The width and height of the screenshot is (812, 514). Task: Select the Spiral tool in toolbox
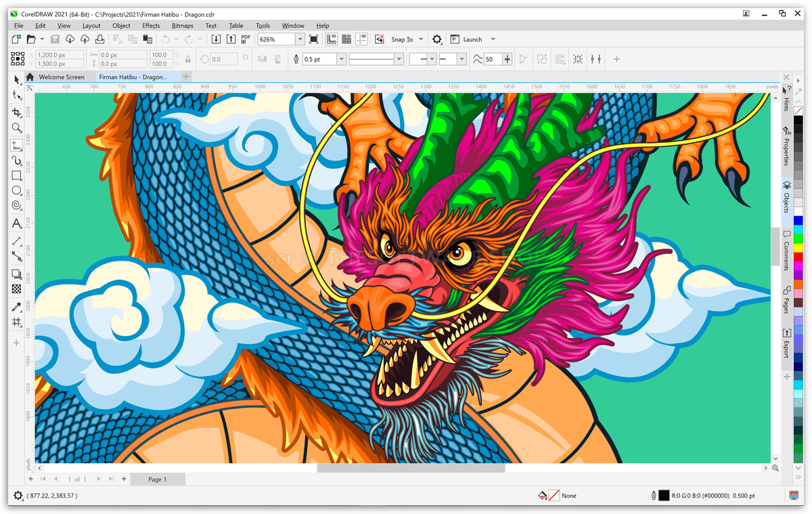pyautogui.click(x=17, y=207)
